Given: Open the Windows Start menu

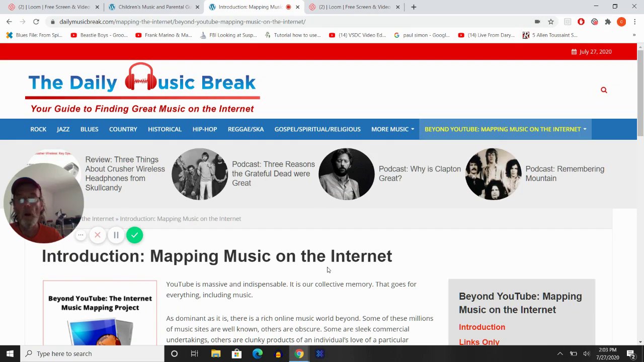Looking at the screenshot, I should [10, 353].
